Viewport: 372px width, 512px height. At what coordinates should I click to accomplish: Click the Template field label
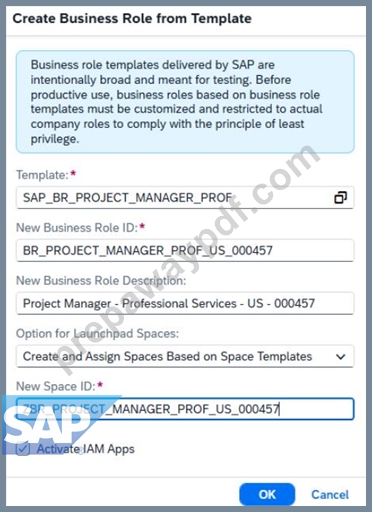click(42, 175)
